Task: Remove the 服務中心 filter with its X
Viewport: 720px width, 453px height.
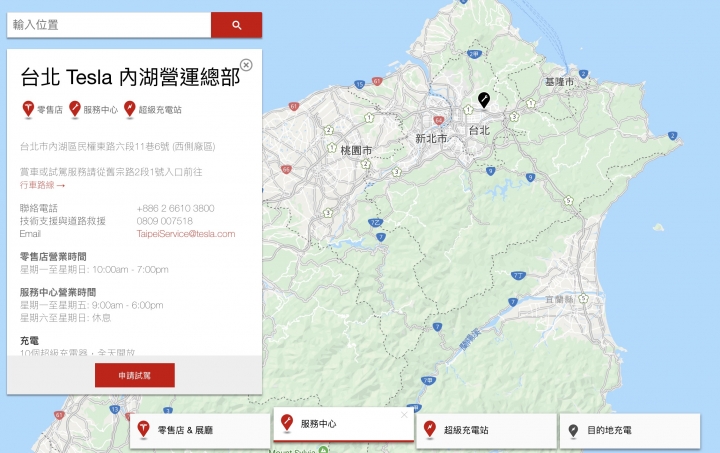Action: tap(404, 415)
